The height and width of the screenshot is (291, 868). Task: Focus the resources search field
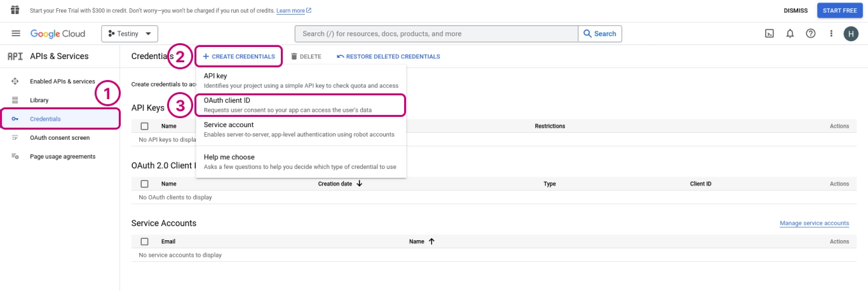point(437,34)
